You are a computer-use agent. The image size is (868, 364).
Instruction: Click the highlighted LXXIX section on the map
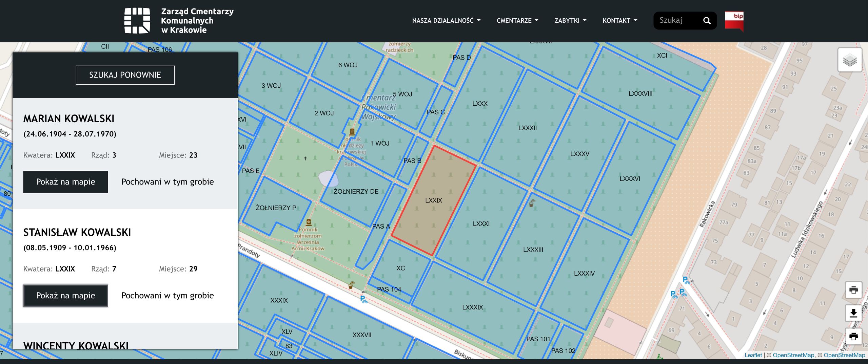434,200
